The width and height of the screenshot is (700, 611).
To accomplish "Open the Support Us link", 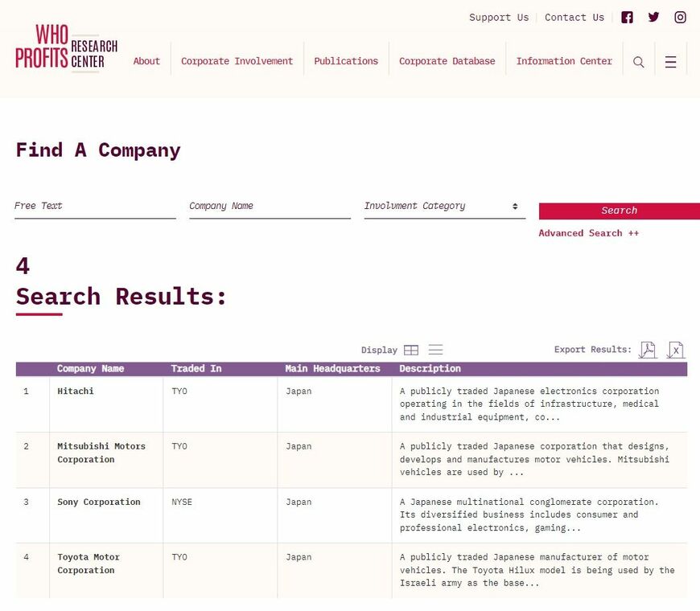I will pos(499,18).
